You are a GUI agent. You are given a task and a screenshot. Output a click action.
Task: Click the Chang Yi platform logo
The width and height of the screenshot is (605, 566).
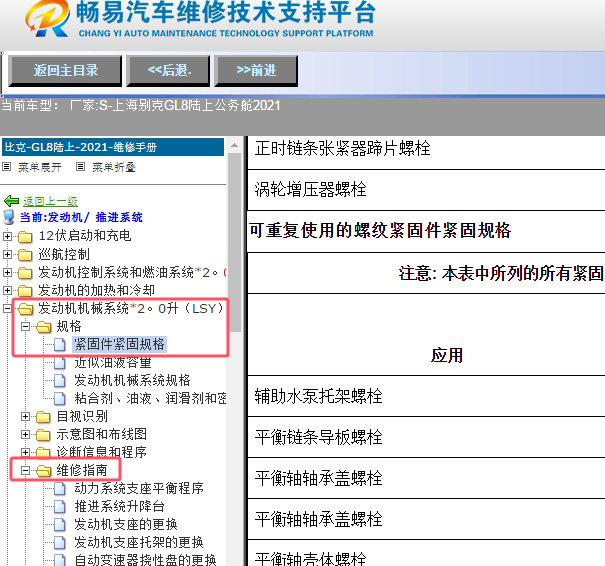47,19
